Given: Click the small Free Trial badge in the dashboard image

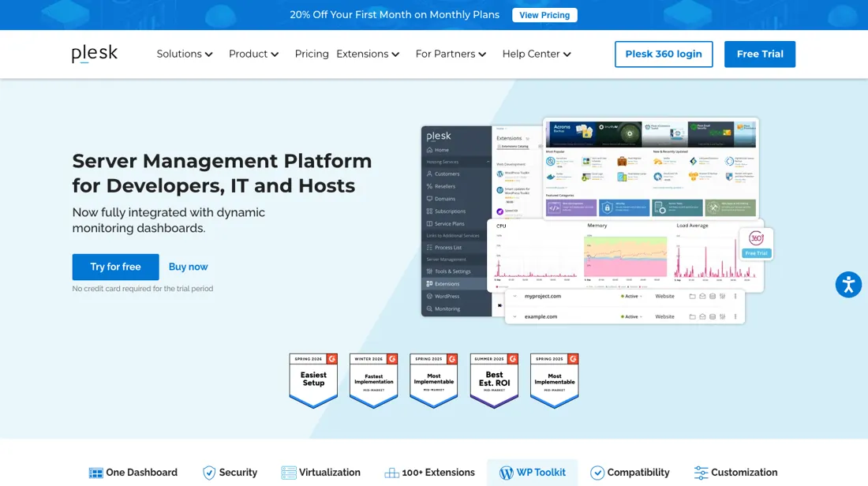Looking at the screenshot, I should (x=756, y=253).
